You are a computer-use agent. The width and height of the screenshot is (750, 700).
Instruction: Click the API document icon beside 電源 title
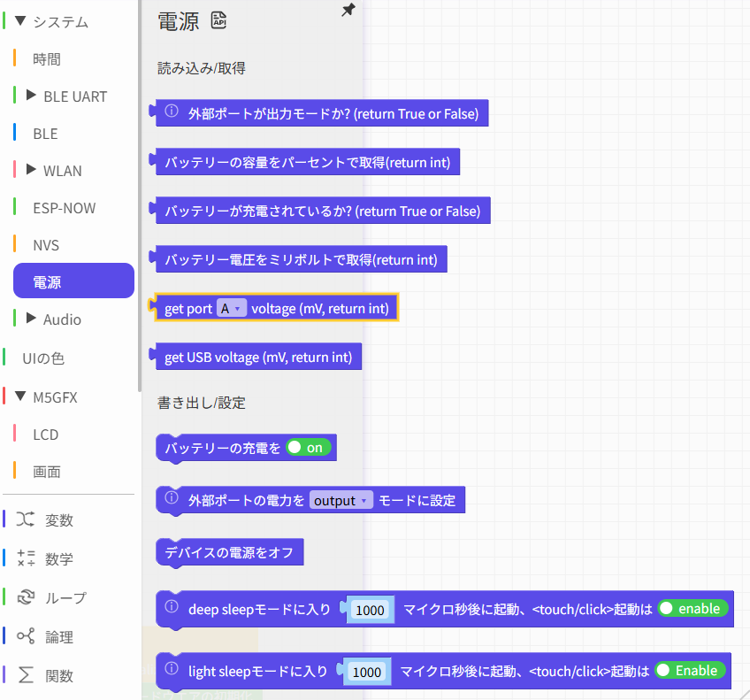click(x=219, y=21)
